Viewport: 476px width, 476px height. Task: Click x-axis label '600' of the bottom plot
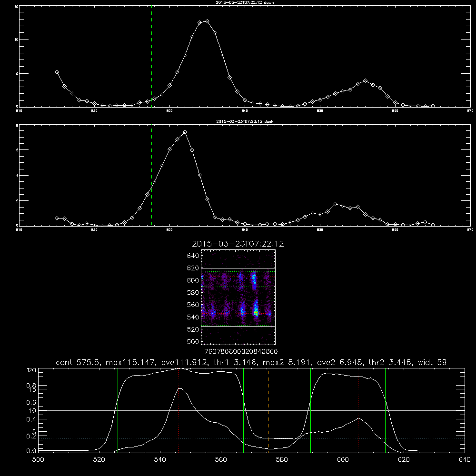[x=343, y=460]
